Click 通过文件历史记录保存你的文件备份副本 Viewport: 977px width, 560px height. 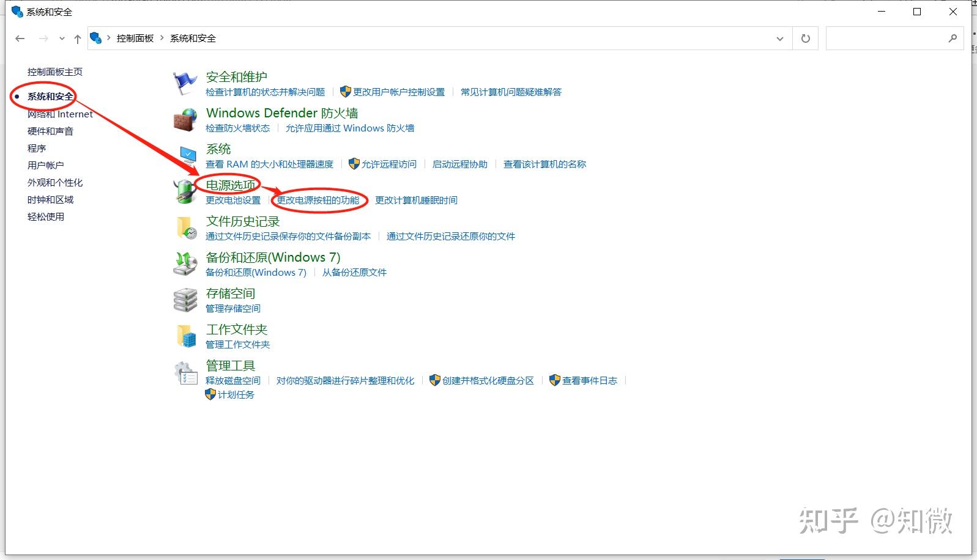point(288,236)
